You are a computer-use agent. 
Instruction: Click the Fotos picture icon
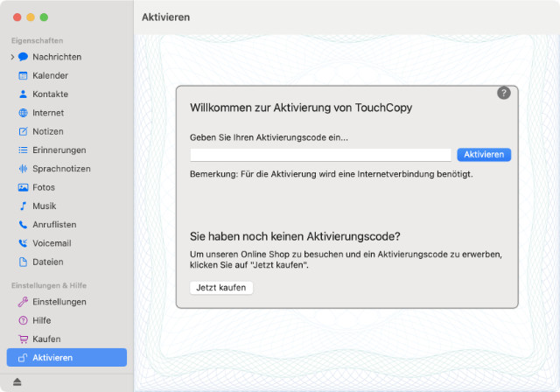click(x=24, y=187)
